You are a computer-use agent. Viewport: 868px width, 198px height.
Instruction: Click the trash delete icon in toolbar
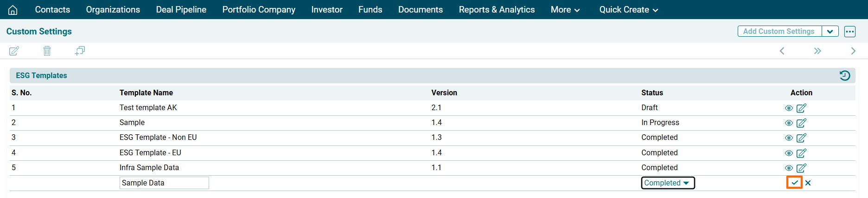tap(47, 51)
